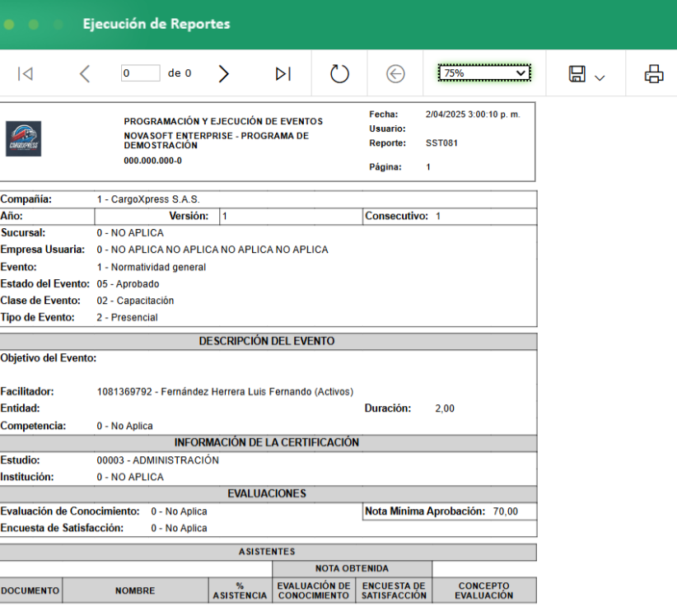Select report code 'SST081'
The width and height of the screenshot is (677, 616).
click(441, 143)
